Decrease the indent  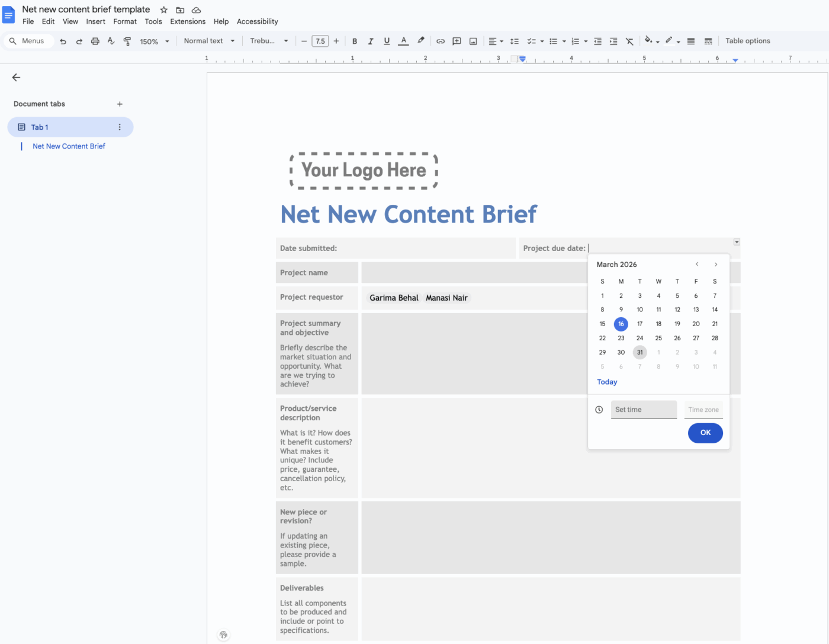tap(597, 41)
